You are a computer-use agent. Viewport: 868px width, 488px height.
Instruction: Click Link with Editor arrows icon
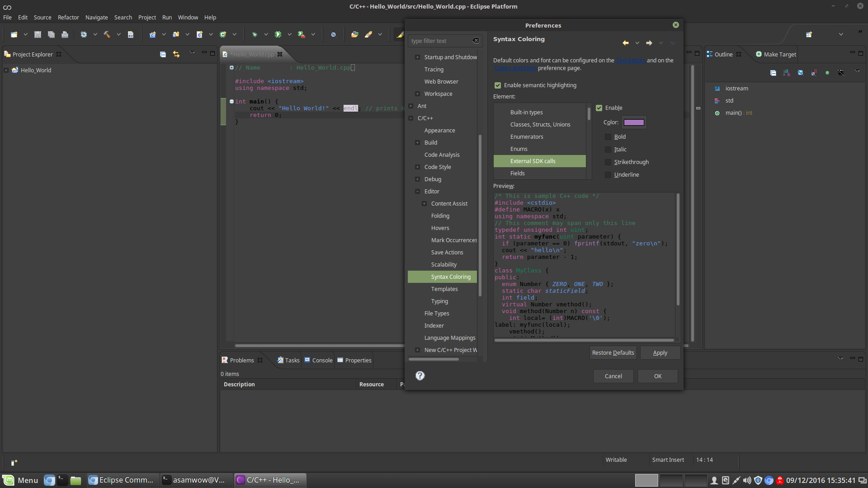pos(176,54)
